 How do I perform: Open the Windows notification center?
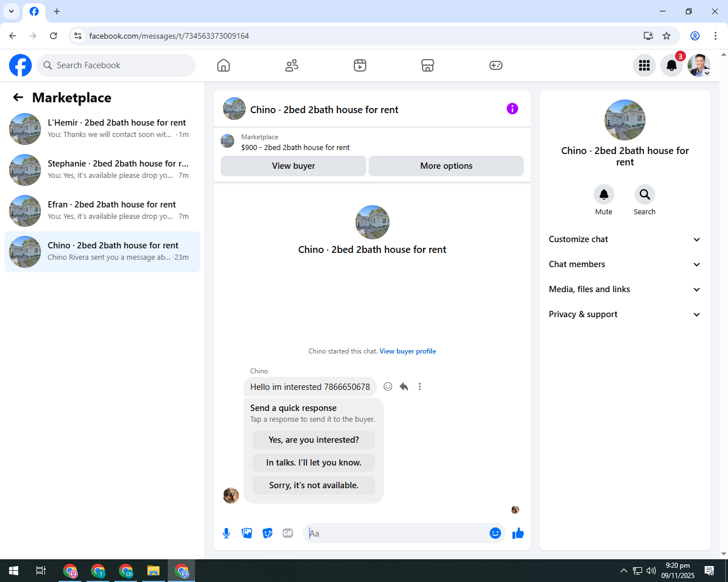click(709, 571)
